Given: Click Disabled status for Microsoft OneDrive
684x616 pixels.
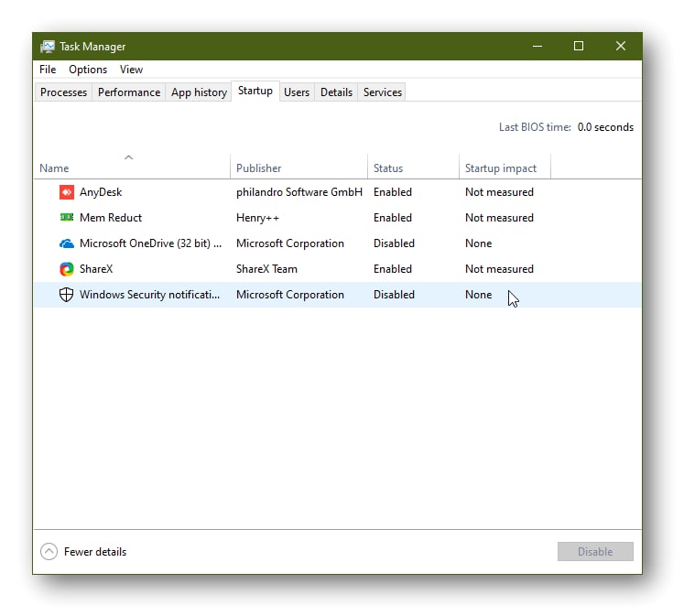Looking at the screenshot, I should (394, 243).
